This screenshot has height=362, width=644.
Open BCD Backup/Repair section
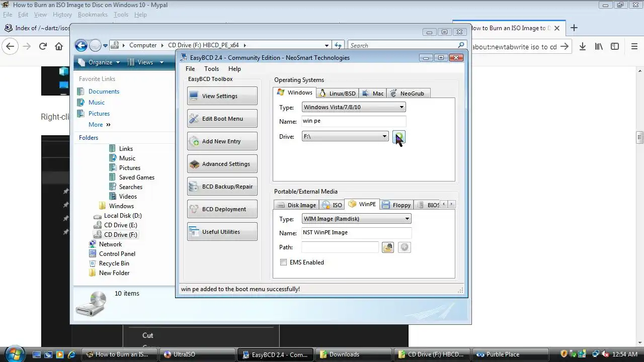[x=222, y=187]
